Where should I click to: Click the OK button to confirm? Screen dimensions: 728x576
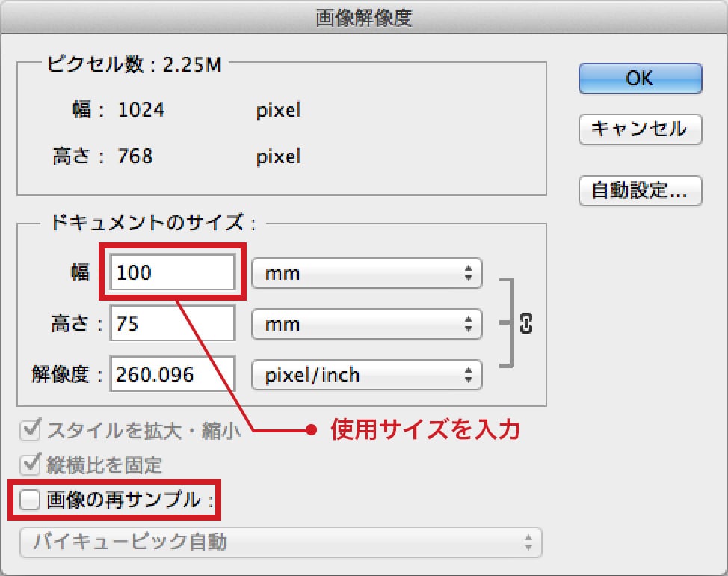(x=640, y=79)
